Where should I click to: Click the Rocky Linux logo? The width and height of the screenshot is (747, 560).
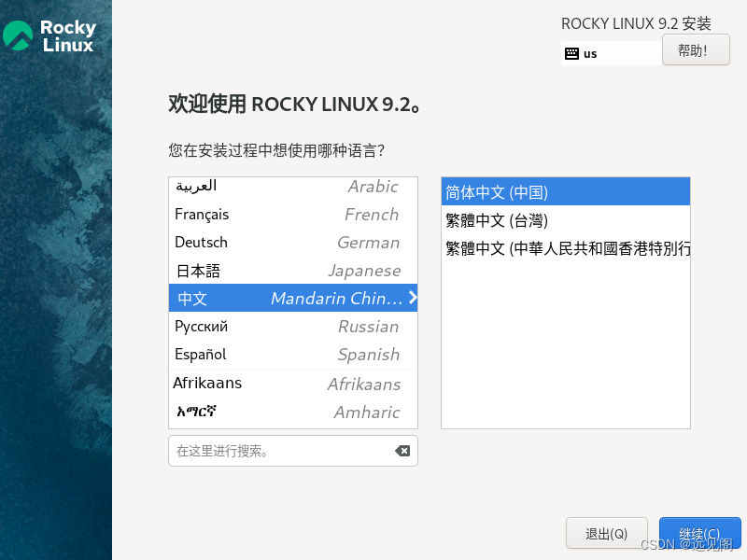49,35
